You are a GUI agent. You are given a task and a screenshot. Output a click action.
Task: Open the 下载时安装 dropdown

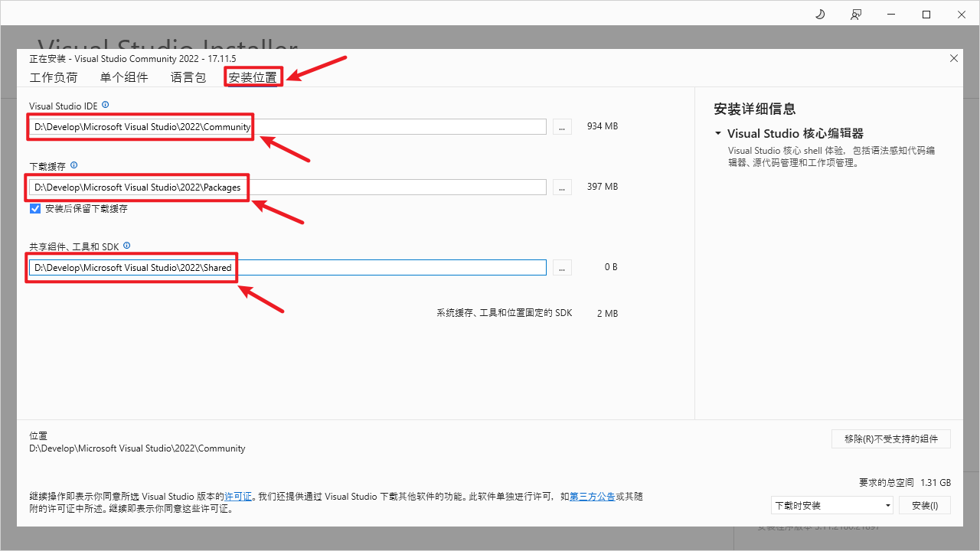832,505
